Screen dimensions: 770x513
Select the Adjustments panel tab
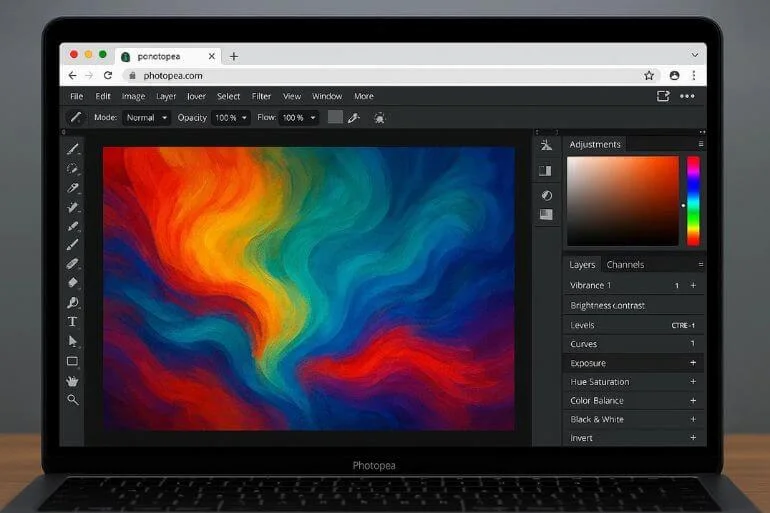tap(595, 144)
